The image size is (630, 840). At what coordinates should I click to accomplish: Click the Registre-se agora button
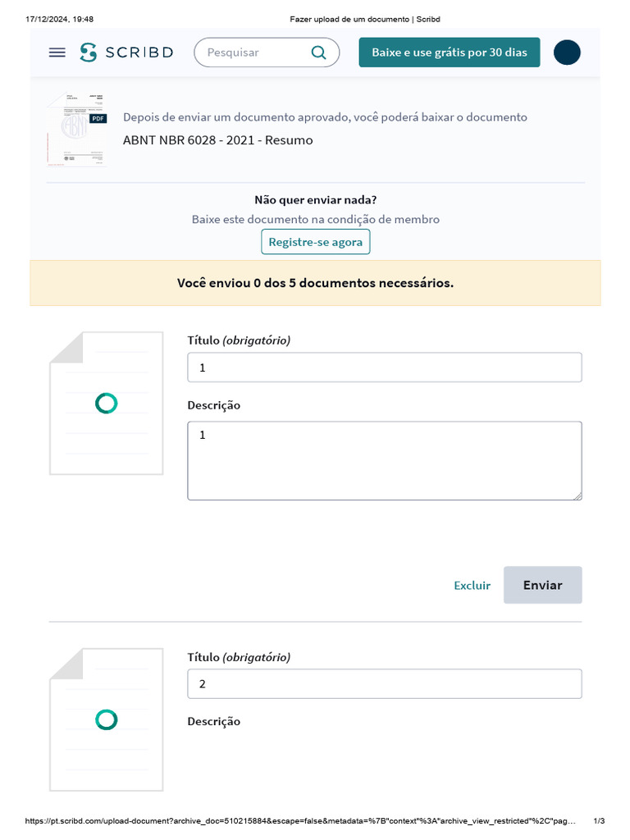click(x=316, y=242)
